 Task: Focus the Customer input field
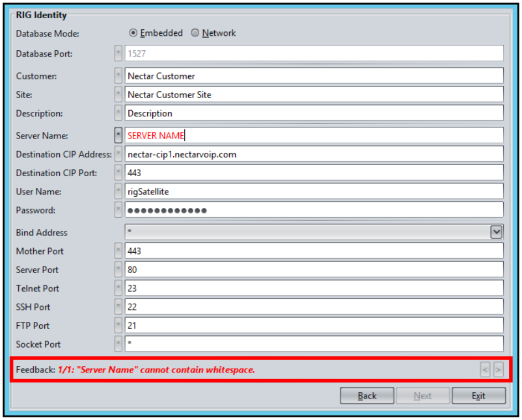coord(314,76)
